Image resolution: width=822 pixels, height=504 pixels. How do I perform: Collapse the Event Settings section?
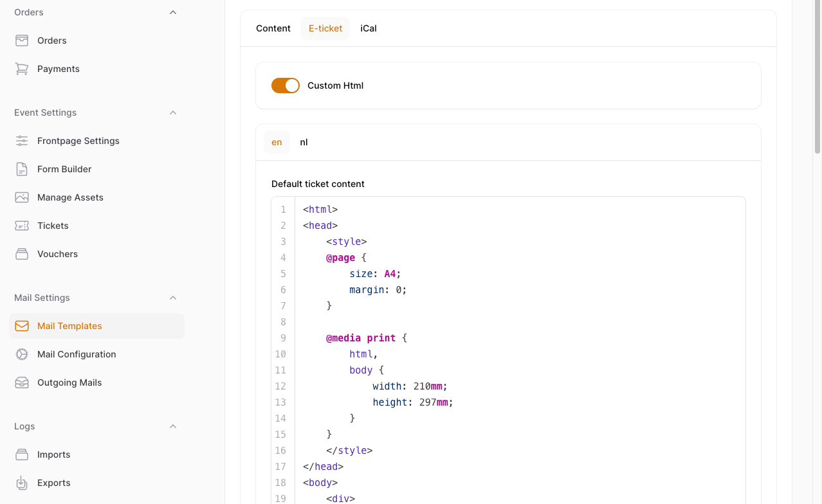(x=172, y=113)
